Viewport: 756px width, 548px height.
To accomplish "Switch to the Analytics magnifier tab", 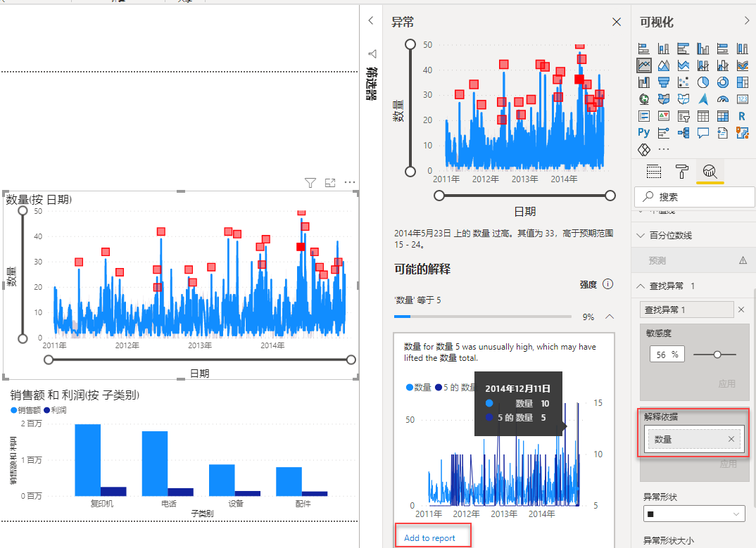I will pos(710,172).
